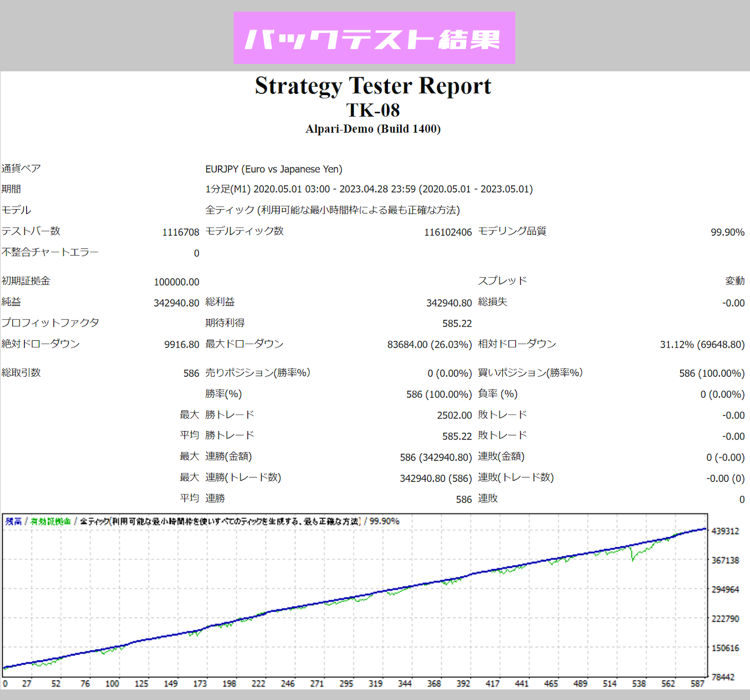This screenshot has height=700, width=750.
Task: Select the 純益 value 342940.80
Action: (x=177, y=303)
